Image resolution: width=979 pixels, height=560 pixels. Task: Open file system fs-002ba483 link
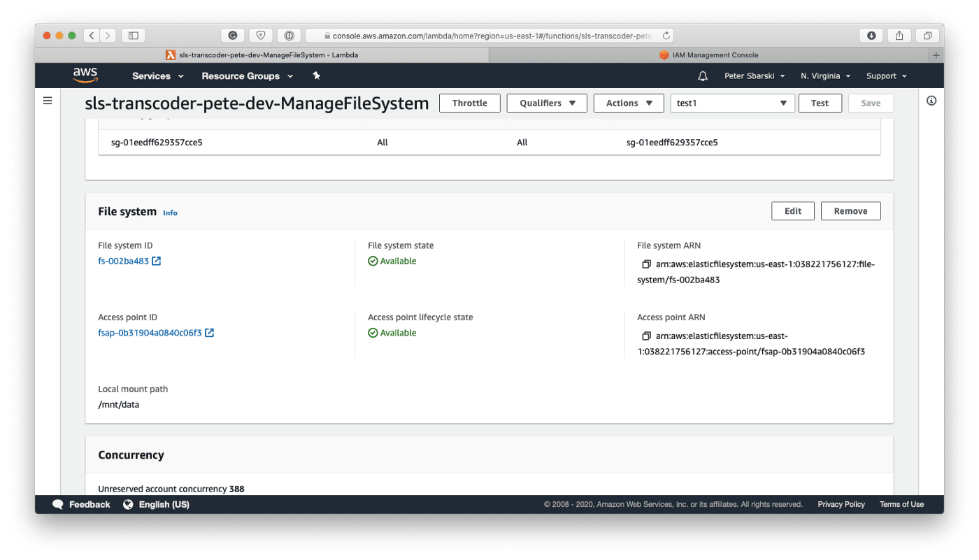[x=123, y=261]
